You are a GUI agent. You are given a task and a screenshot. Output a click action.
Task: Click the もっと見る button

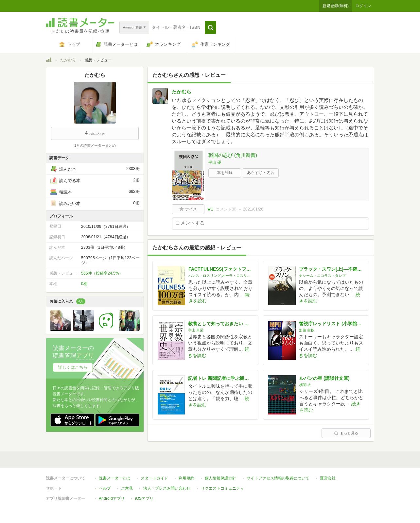[x=346, y=433]
